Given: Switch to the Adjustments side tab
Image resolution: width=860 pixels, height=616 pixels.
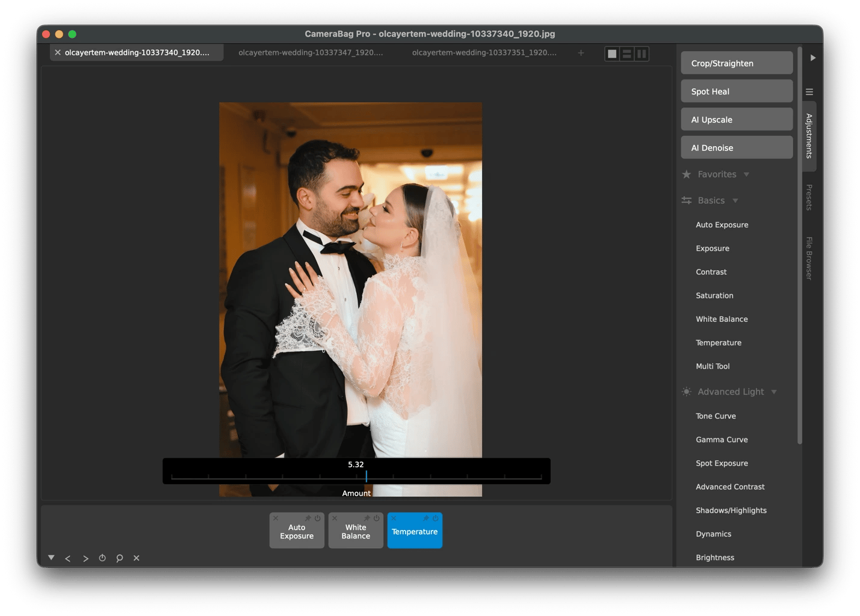Looking at the screenshot, I should click(809, 136).
